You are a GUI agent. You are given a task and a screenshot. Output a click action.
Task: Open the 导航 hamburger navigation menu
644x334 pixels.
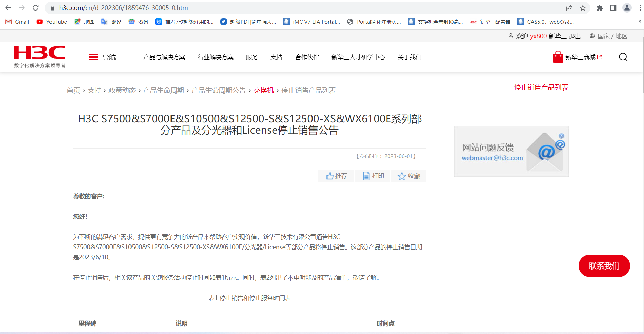pos(102,57)
